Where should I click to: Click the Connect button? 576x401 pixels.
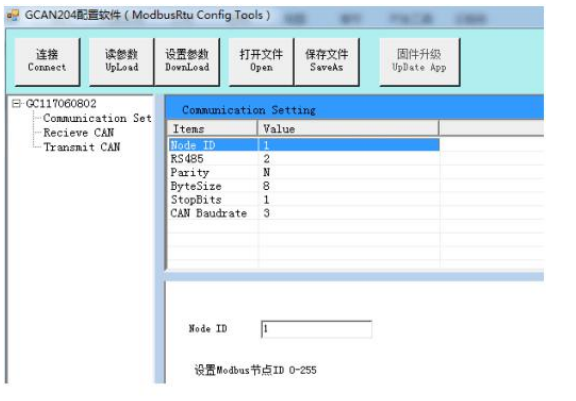pos(47,62)
